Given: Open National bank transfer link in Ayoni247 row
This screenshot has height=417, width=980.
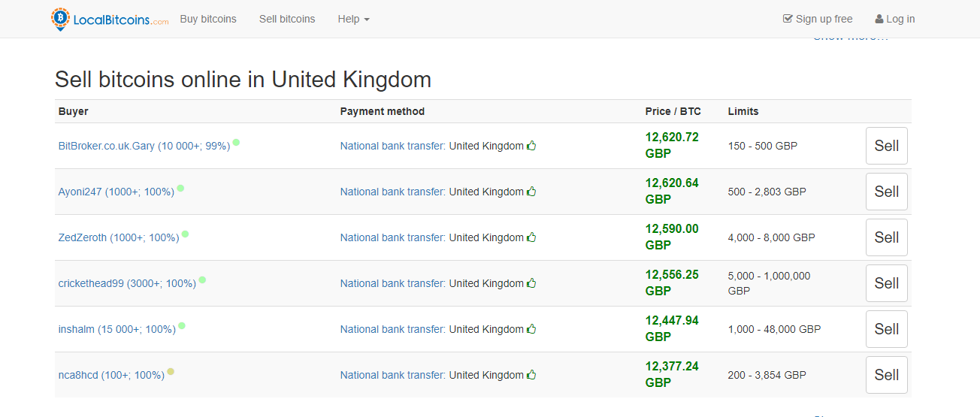Looking at the screenshot, I should coord(393,192).
